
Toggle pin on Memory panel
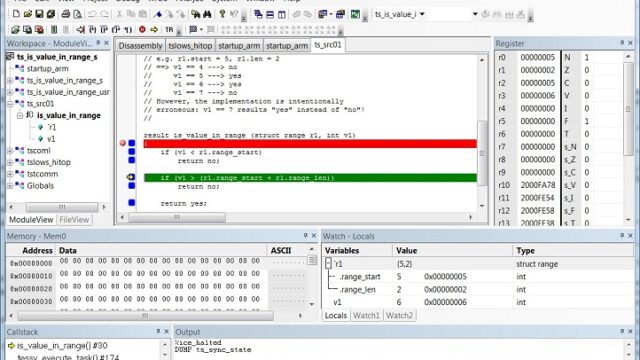(305, 236)
